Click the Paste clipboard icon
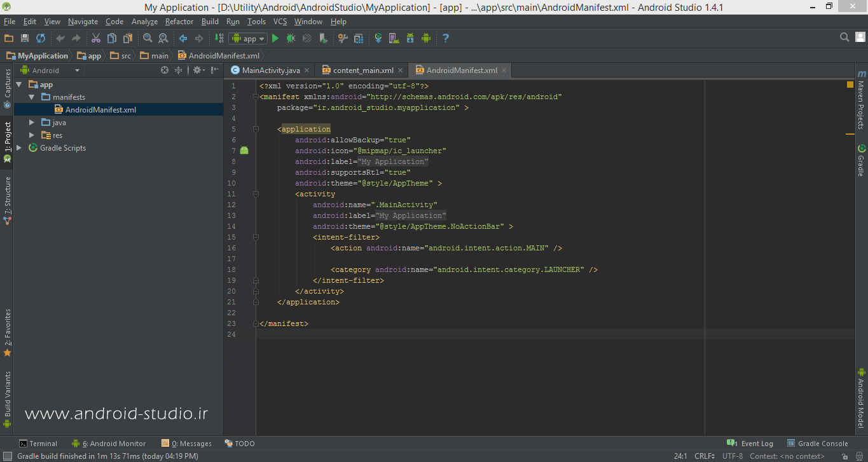The height and width of the screenshot is (462, 868). 127,38
